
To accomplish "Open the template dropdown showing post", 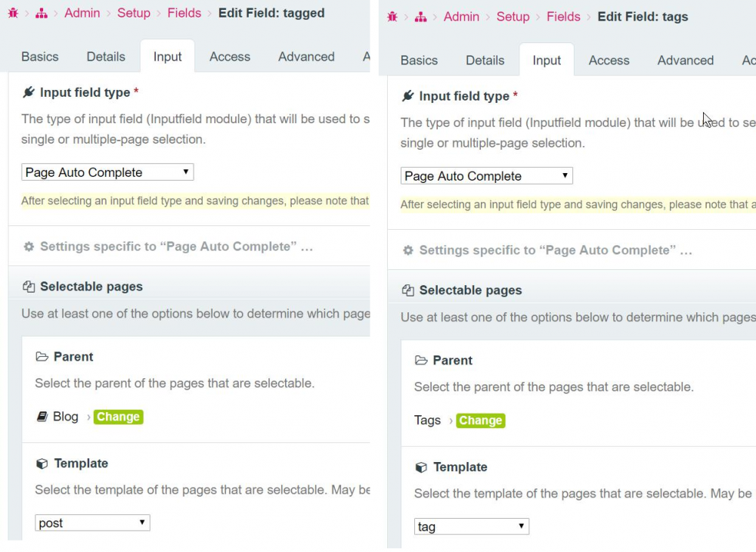I will (x=92, y=523).
